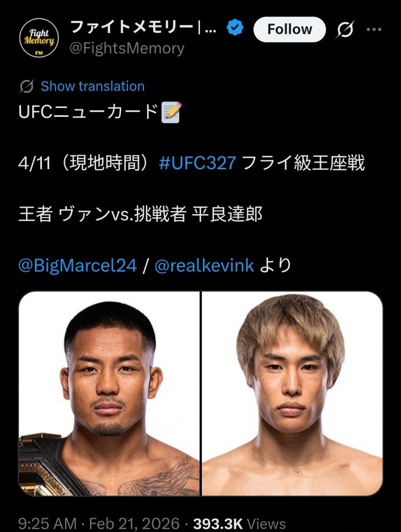Click the memo pencil emoji in the post

point(171,112)
